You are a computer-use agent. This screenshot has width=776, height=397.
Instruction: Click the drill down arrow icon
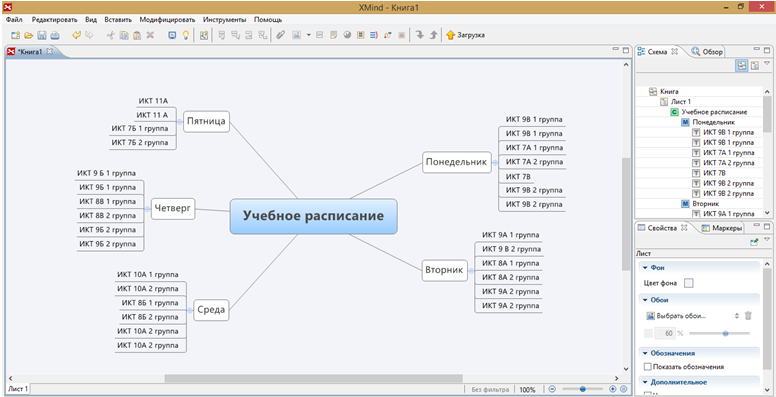pyautogui.click(x=420, y=35)
